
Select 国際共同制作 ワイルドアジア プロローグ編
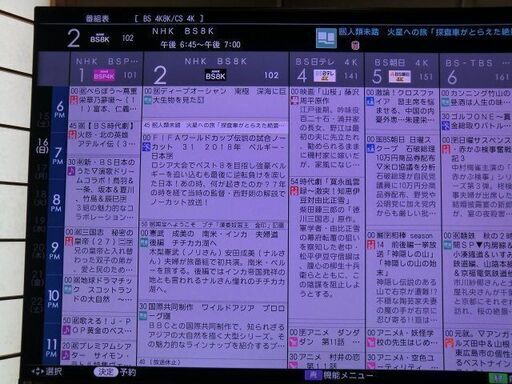point(211,329)
